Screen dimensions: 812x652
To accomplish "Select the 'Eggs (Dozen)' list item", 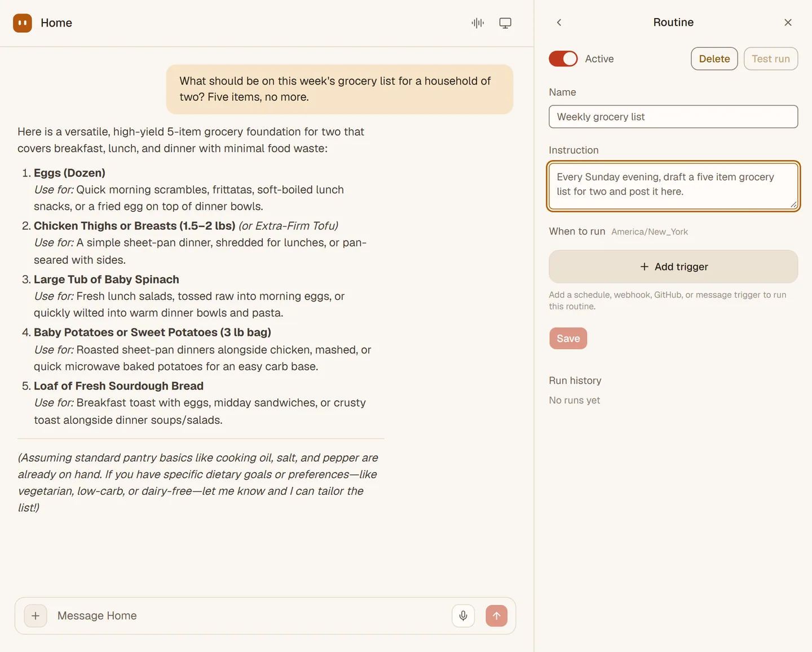I will tap(69, 173).
